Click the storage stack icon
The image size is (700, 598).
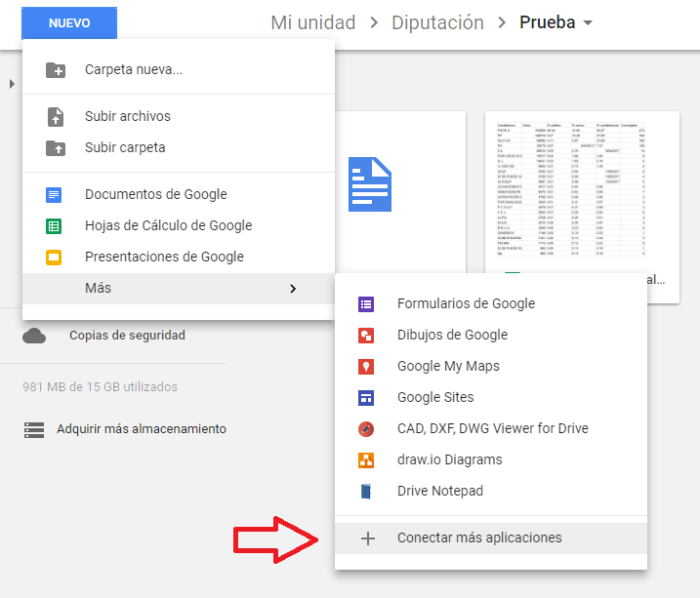(x=34, y=430)
